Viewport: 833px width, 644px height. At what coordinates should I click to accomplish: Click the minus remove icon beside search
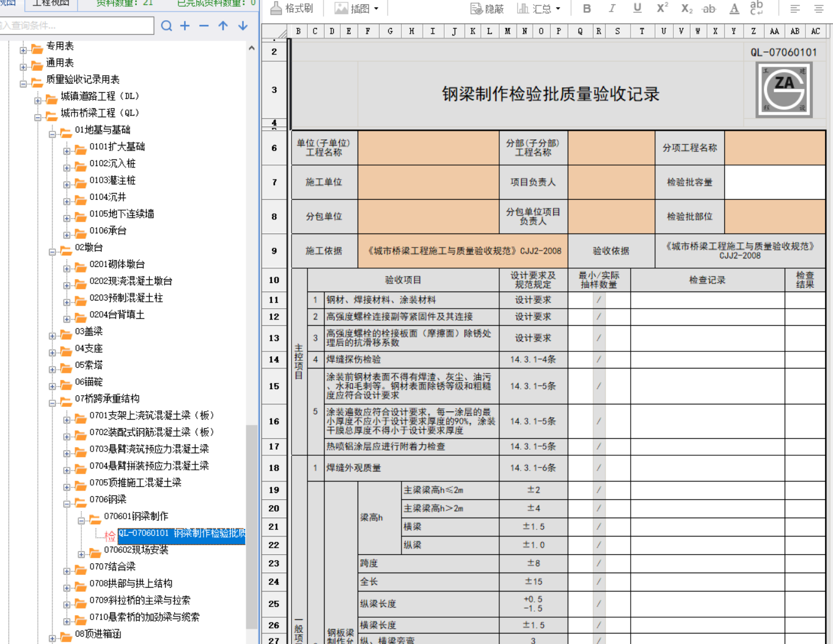[x=204, y=26]
